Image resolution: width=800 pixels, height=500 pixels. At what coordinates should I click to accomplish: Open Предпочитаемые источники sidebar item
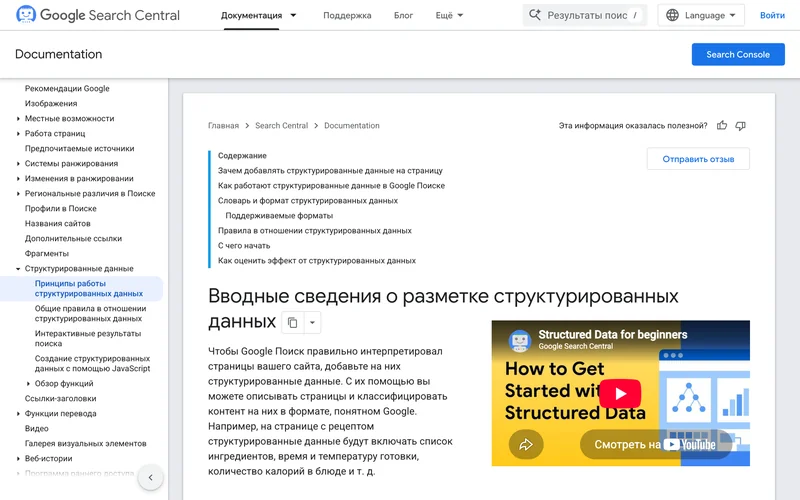click(x=80, y=148)
